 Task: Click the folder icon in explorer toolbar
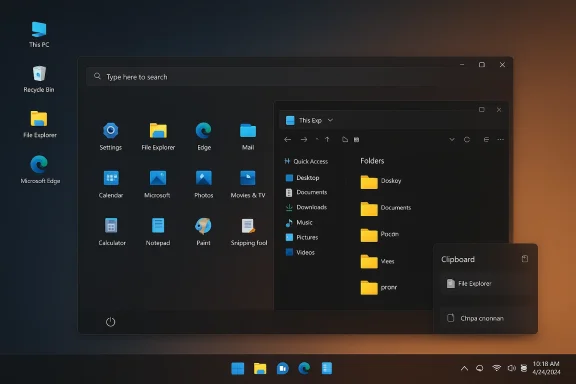345,140
